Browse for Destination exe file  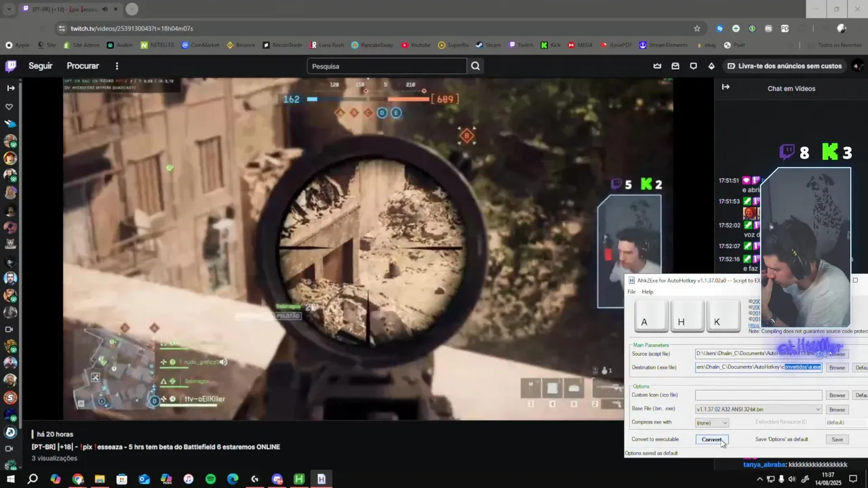[x=837, y=367]
